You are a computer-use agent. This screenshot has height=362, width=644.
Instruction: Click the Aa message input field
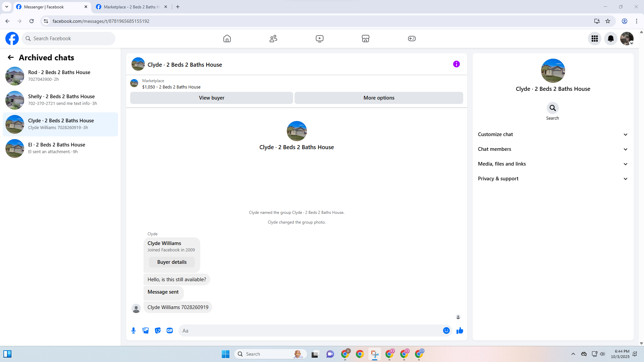(x=311, y=330)
